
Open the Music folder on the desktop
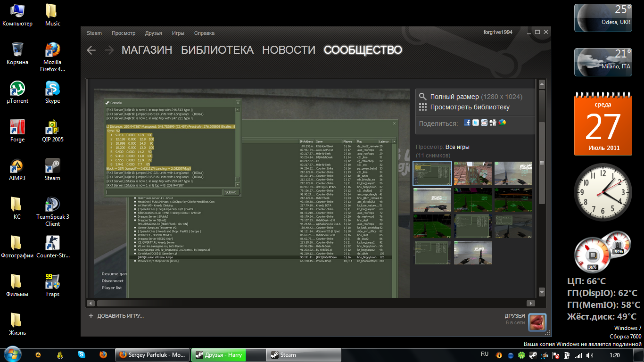coord(52,15)
